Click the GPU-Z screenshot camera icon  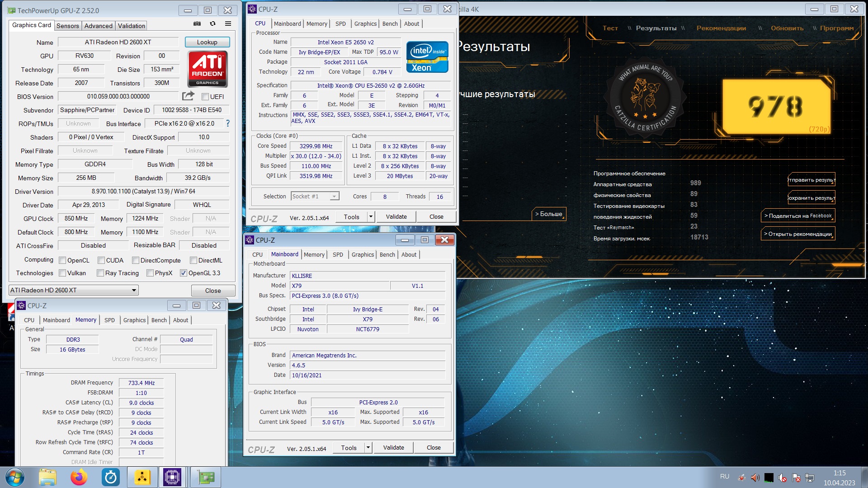[x=197, y=23]
